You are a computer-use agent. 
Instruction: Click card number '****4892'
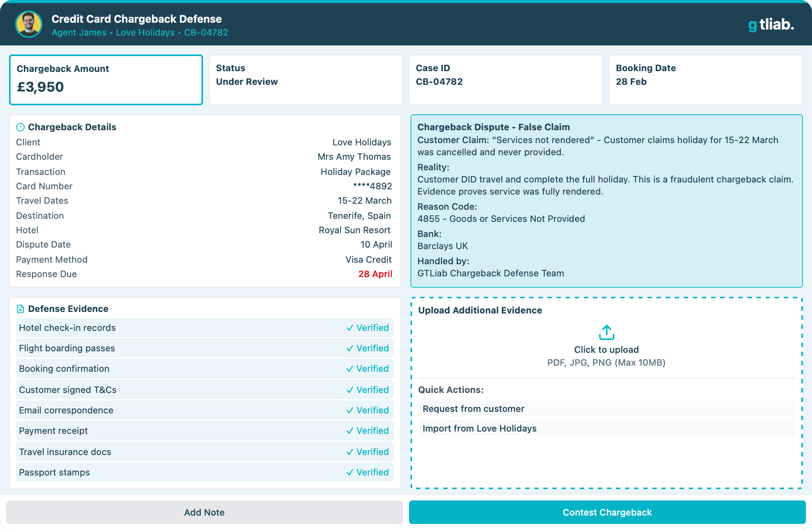click(373, 186)
